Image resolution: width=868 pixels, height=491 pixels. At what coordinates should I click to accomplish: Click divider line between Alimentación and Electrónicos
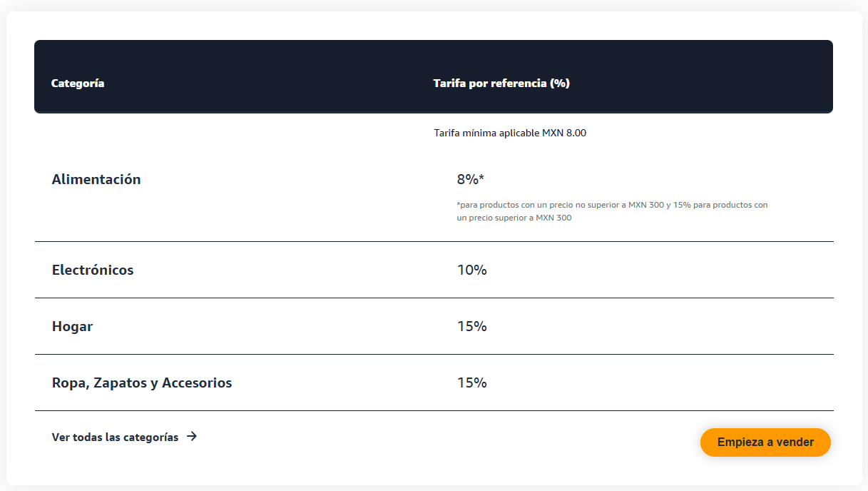[x=434, y=241]
